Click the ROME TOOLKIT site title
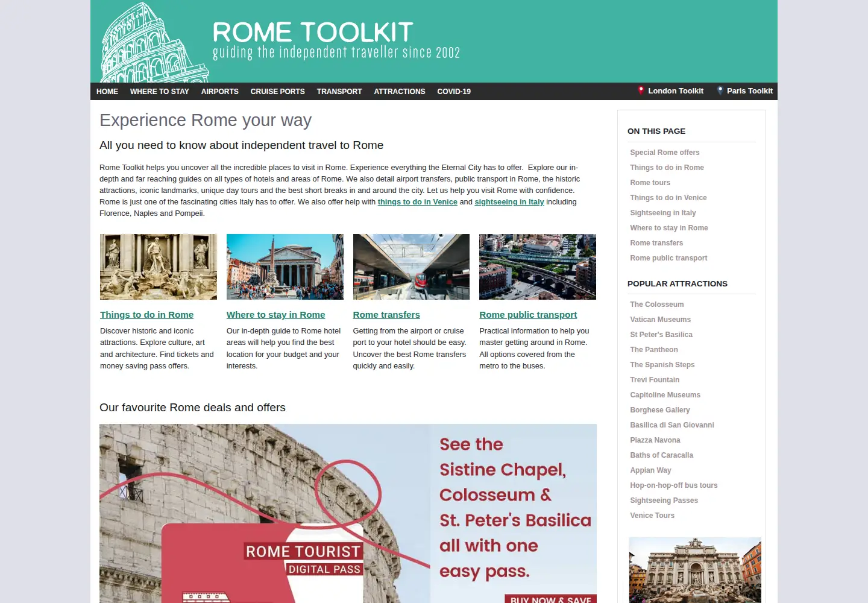The image size is (868, 603). tap(313, 32)
